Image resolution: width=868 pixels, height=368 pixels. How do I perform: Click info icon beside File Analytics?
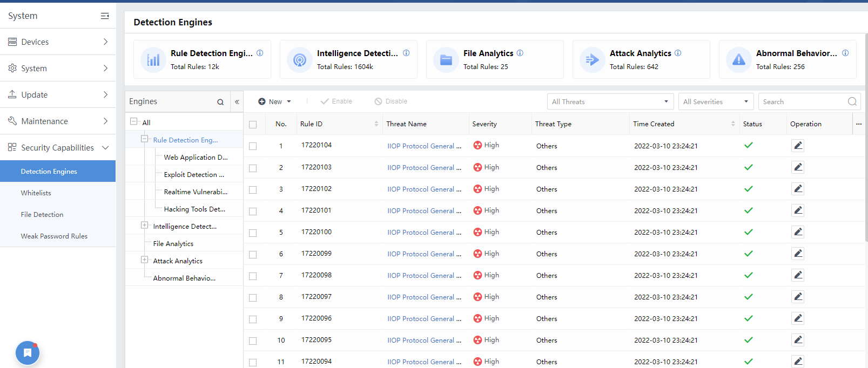520,53
